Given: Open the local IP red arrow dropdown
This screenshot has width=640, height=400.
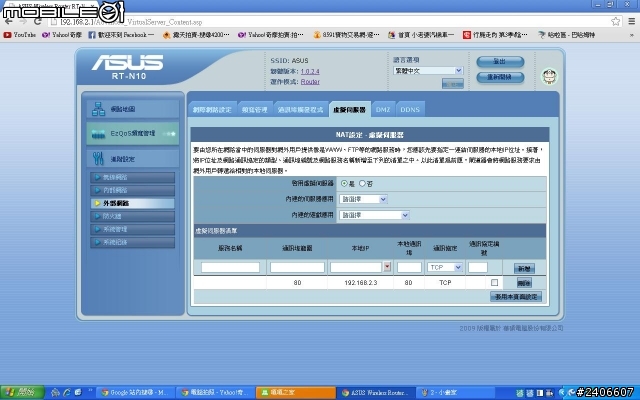Looking at the screenshot, I should (387, 267).
